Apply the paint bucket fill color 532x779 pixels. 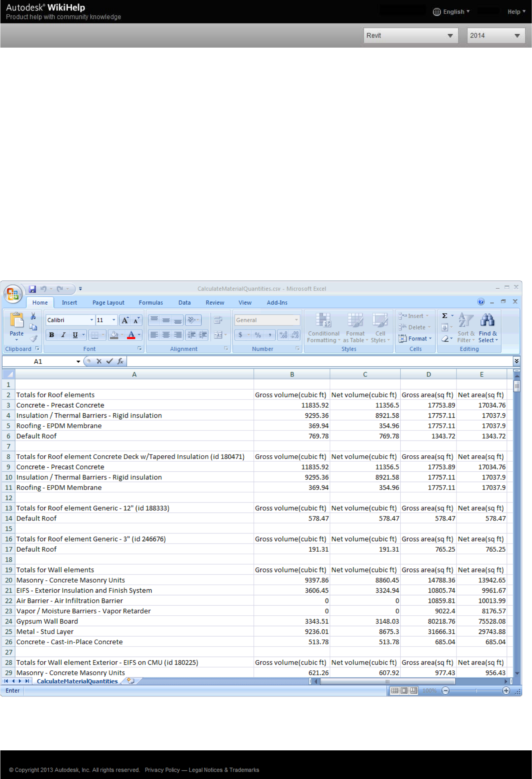114,335
